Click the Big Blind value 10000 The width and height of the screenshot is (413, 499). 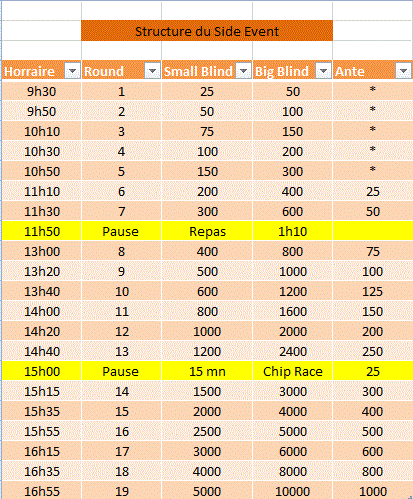(x=292, y=491)
